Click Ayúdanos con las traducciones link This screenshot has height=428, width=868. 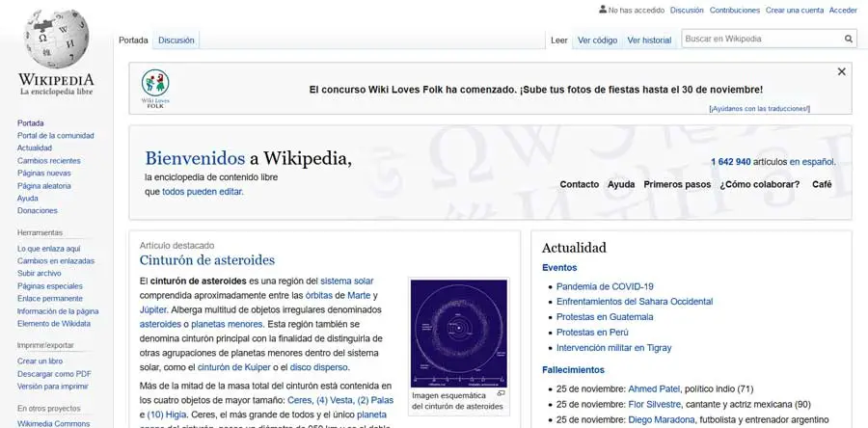click(760, 109)
